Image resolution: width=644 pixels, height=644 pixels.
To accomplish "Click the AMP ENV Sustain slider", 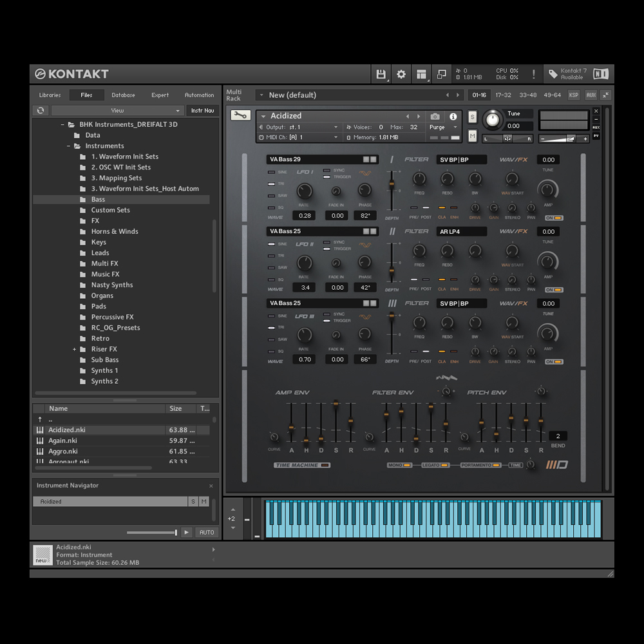I will [x=336, y=404].
